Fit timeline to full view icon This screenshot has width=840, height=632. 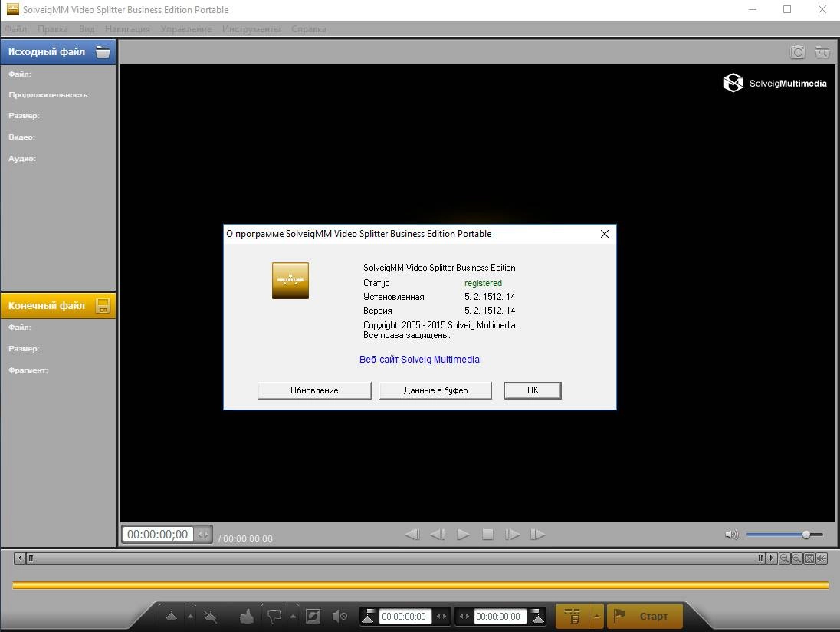(x=809, y=558)
